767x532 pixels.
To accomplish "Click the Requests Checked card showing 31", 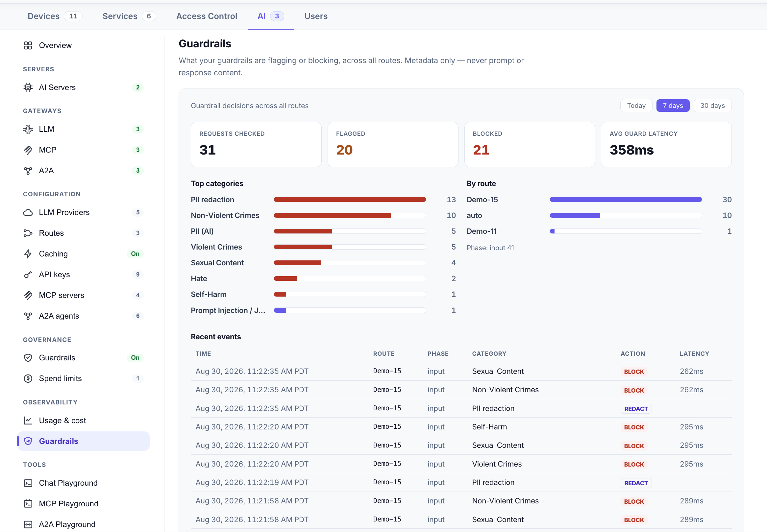I will (x=256, y=144).
